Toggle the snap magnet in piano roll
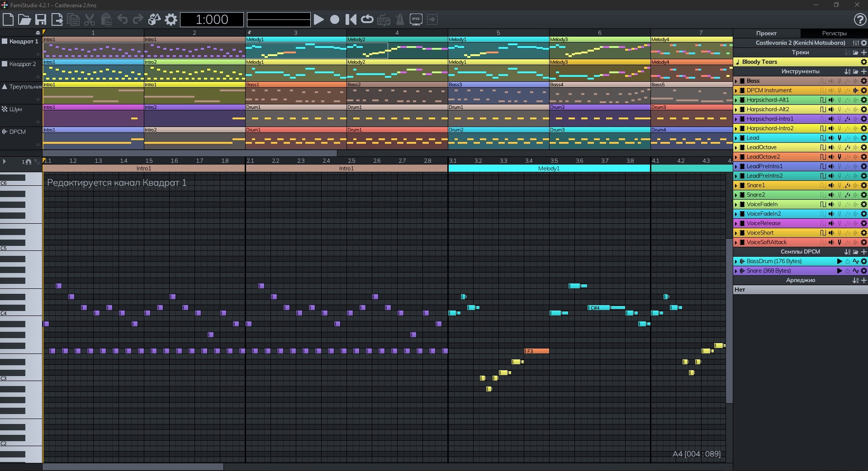Image resolution: width=868 pixels, height=471 pixels. click(x=28, y=161)
